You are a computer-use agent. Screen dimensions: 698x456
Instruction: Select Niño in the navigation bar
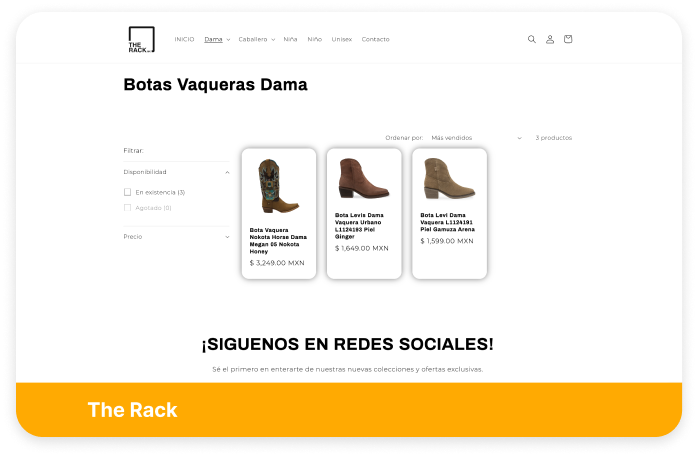(314, 39)
